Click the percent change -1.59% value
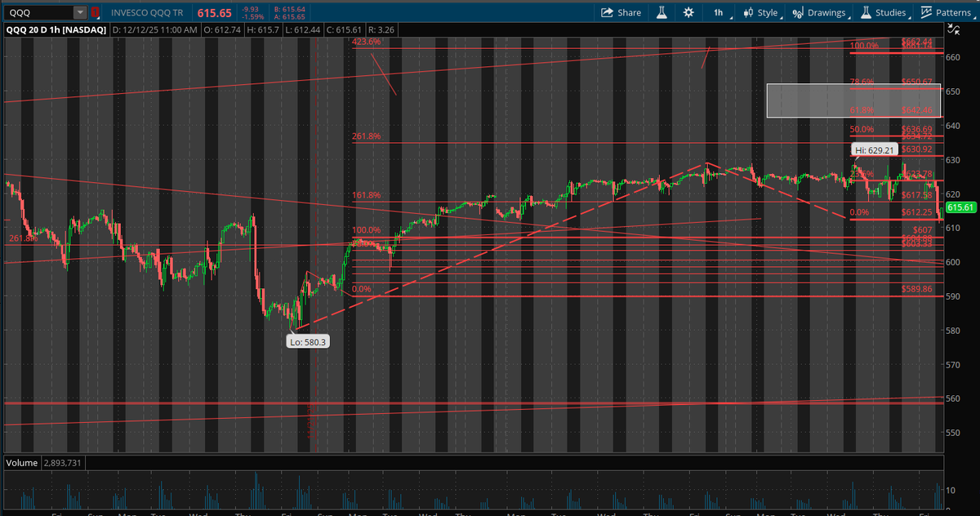 pos(253,16)
